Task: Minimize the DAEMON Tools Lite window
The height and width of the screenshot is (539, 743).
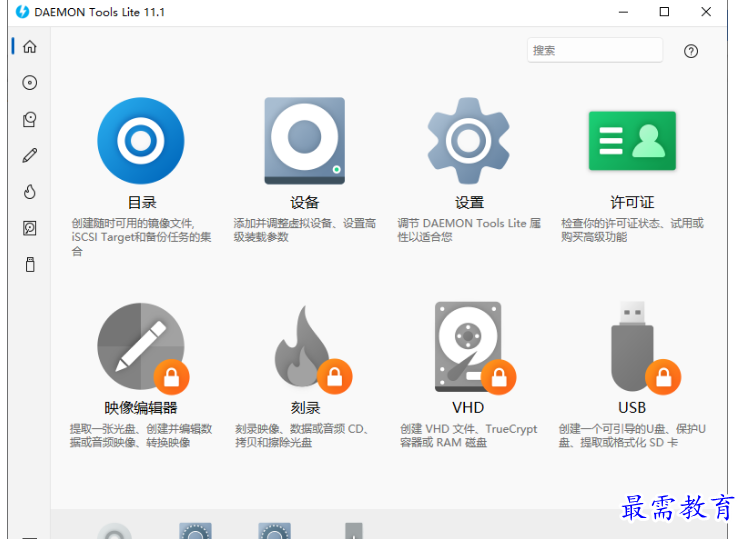Action: click(623, 12)
